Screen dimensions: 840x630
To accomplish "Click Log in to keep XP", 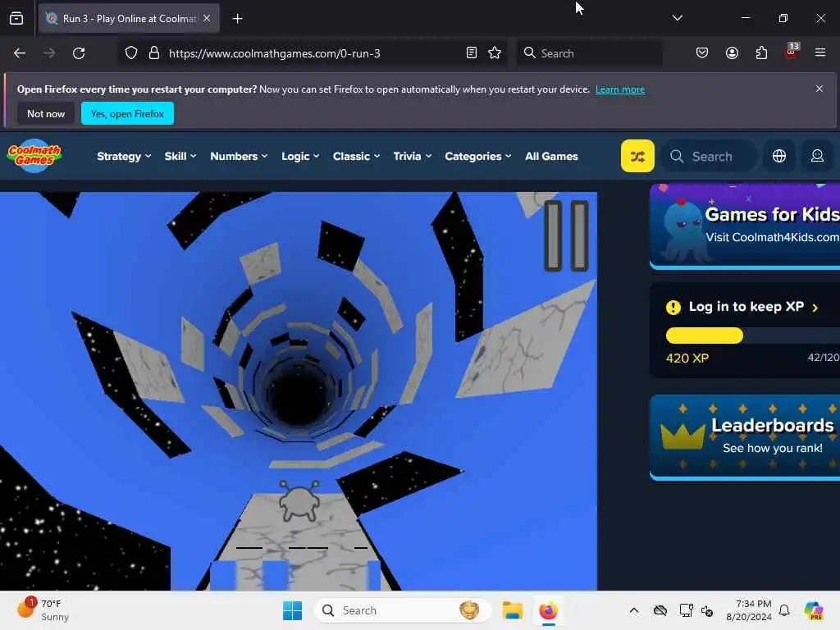I will (742, 307).
